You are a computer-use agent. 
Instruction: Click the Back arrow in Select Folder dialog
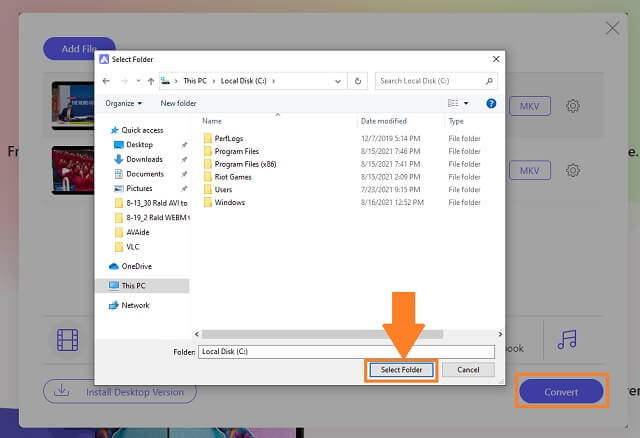click(106, 81)
